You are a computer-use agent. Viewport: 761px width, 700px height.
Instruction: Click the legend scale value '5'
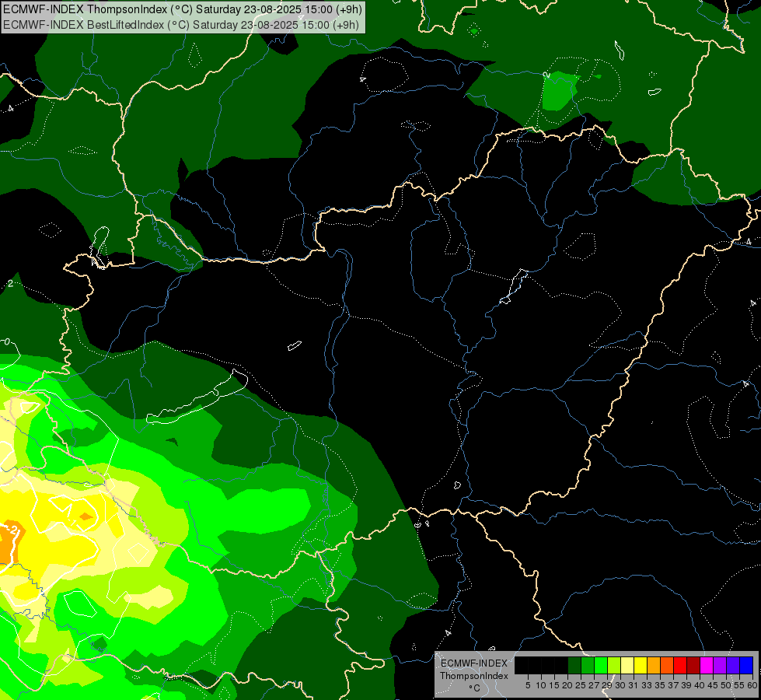[x=528, y=685]
